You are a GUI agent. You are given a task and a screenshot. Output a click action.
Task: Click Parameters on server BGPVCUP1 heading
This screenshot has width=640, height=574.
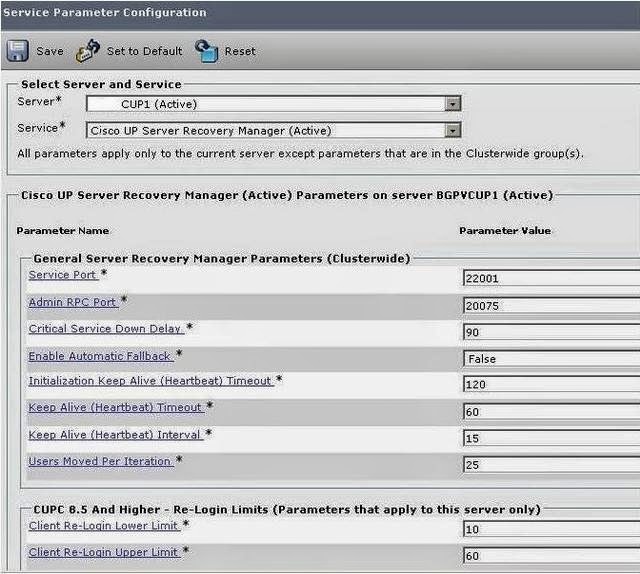tap(287, 196)
